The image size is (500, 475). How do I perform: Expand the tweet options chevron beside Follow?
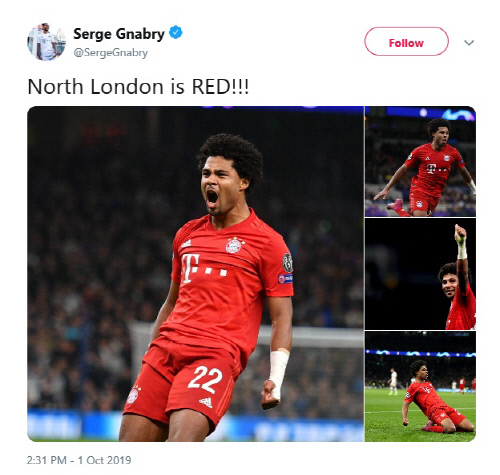pos(469,43)
